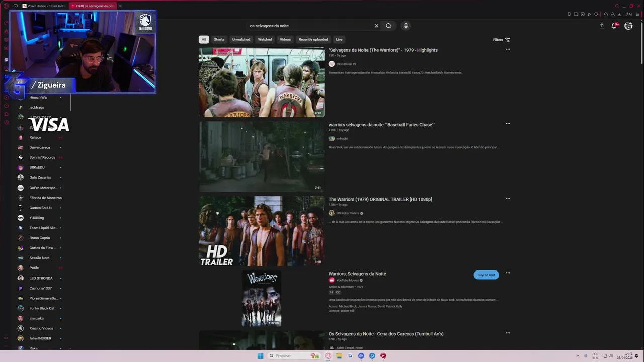Open the browser AI assistant icon

click(628, 14)
